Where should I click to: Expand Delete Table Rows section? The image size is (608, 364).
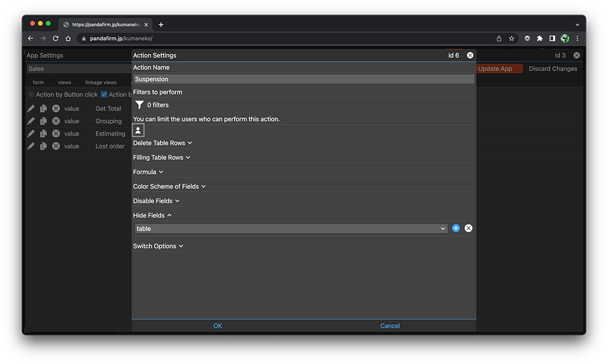tap(163, 143)
